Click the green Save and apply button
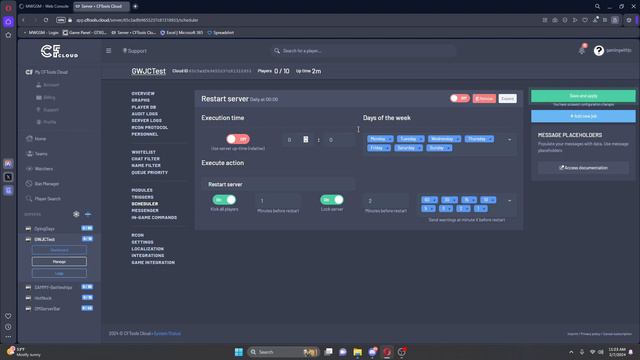Viewport: 640px width, 360px height. pos(583,96)
